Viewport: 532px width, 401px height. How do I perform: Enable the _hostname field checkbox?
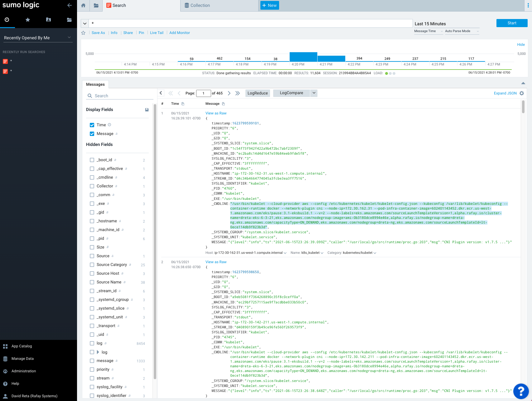(x=92, y=221)
